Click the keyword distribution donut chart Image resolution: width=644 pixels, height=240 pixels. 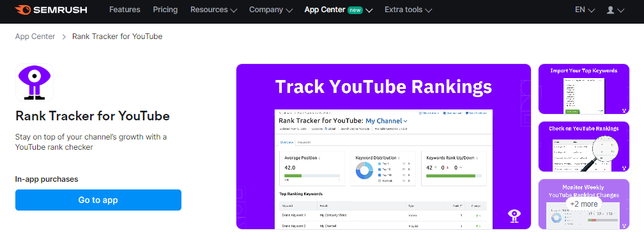click(364, 170)
